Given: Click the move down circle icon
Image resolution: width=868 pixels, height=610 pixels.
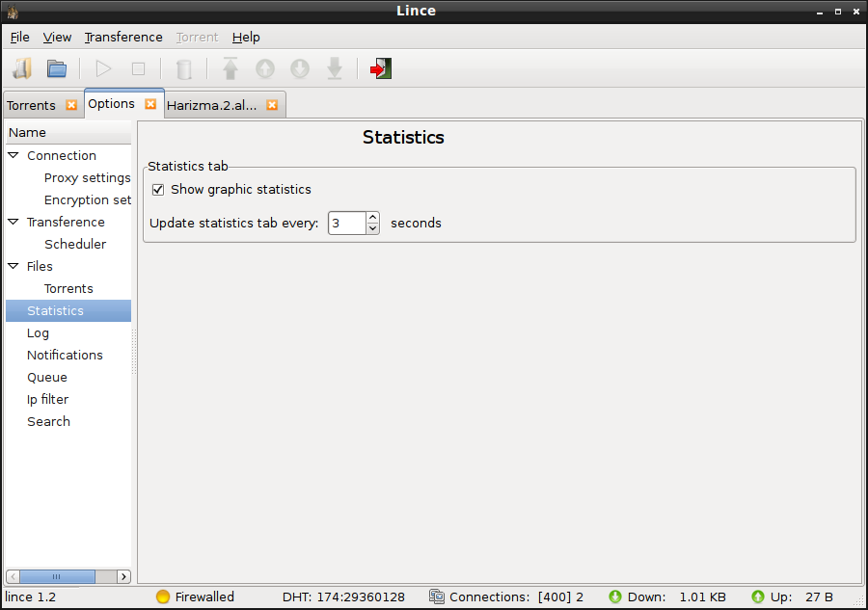Looking at the screenshot, I should 300,68.
